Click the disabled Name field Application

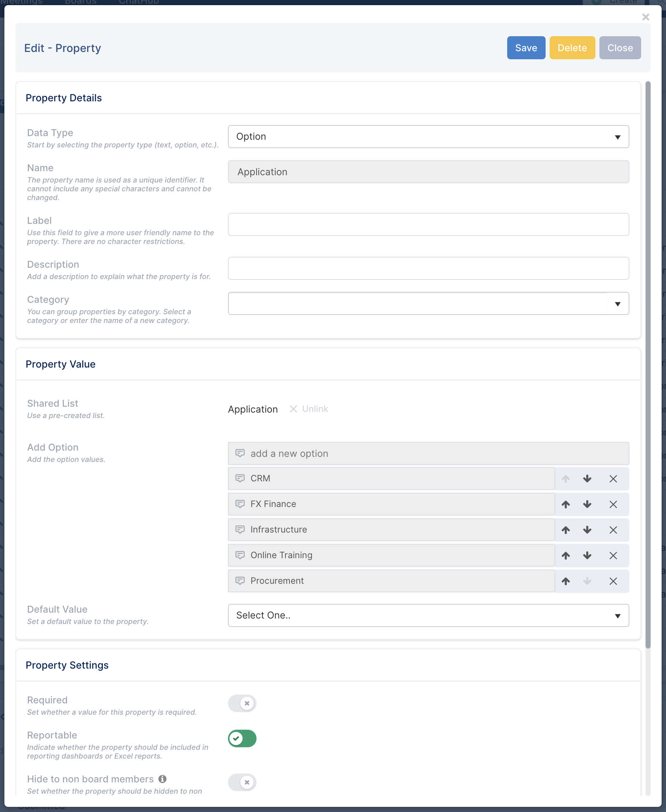428,172
